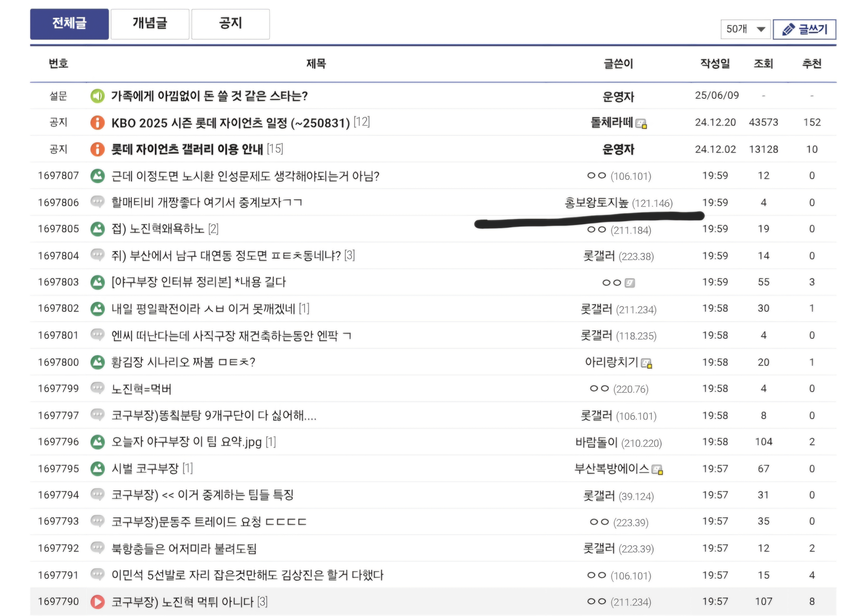The height and width of the screenshot is (616, 843).
Task: Click image icon on post 1697796
Action: point(97,442)
